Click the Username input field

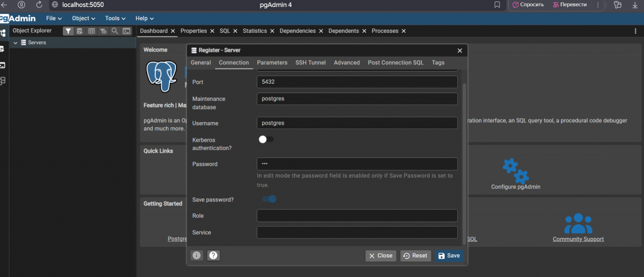tap(357, 123)
